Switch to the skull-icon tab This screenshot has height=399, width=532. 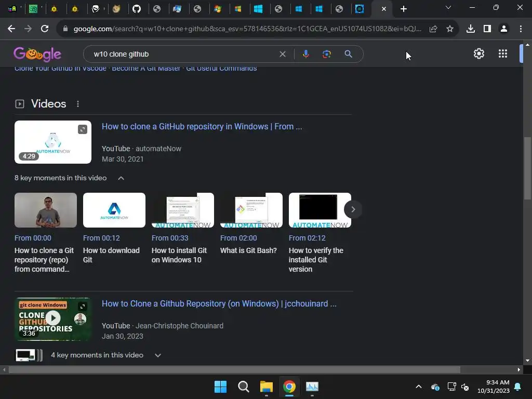[96, 9]
